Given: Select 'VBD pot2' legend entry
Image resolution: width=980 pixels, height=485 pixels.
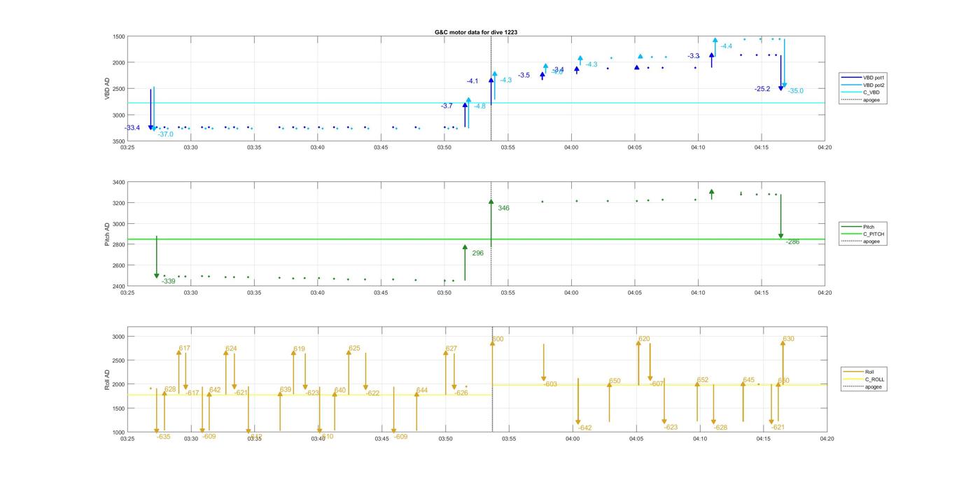Looking at the screenshot, I should tap(874, 85).
